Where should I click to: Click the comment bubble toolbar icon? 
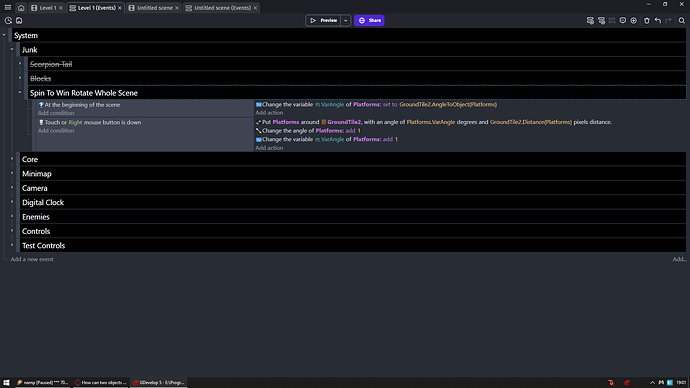[x=623, y=20]
